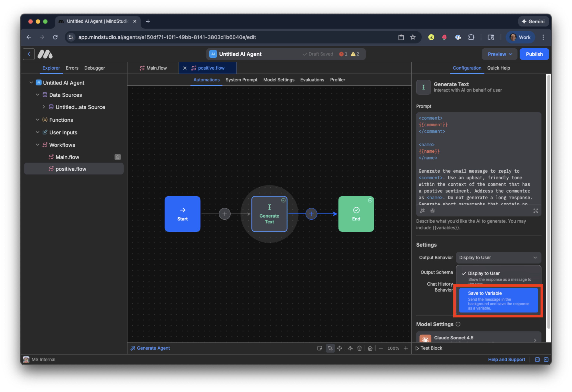
Task: Add a sticky note to canvas
Action: tap(320, 348)
